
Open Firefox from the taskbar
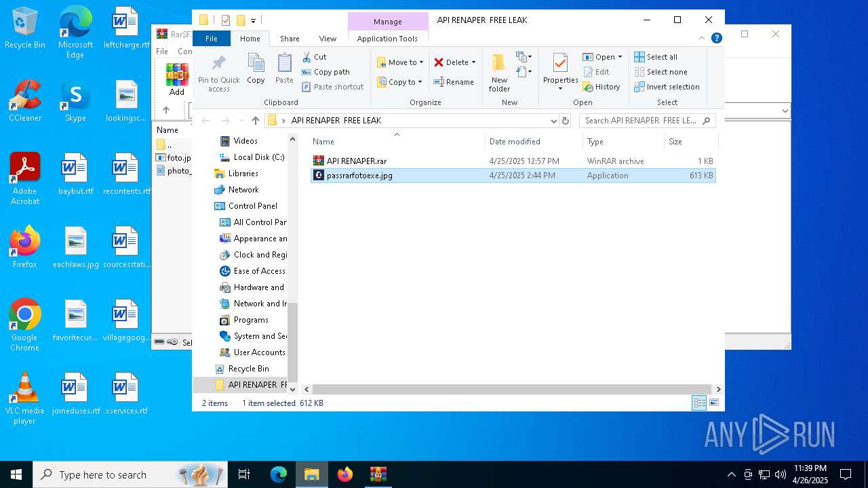click(345, 474)
